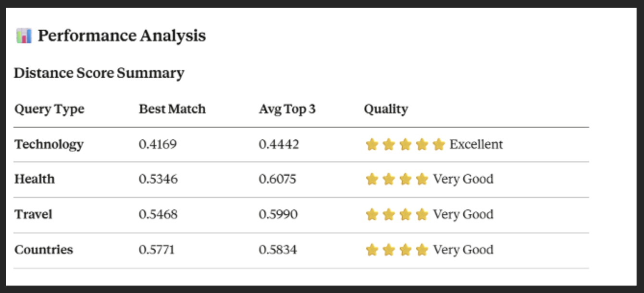This screenshot has height=293, width=644.
Task: Click the 0.5834 Avg Top 3 value
Action: click(x=278, y=250)
